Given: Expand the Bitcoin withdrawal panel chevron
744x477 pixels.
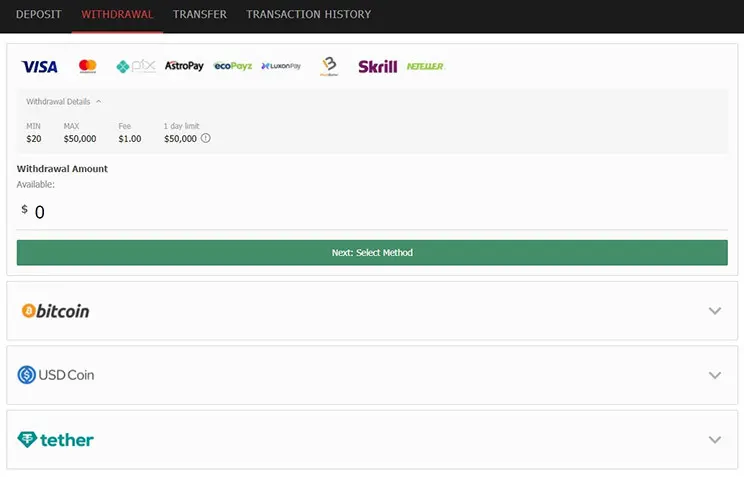Looking at the screenshot, I should (x=714, y=311).
